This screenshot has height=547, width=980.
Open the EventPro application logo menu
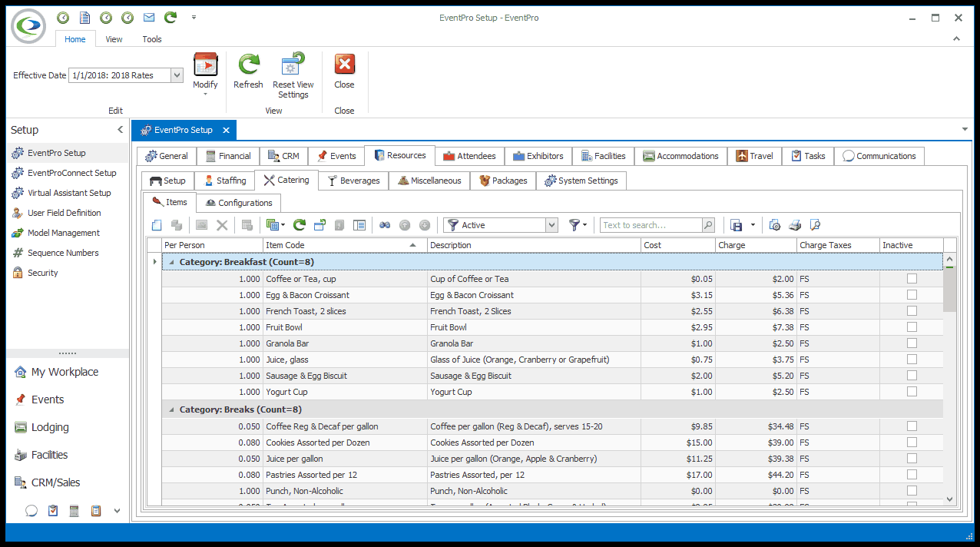point(29,28)
